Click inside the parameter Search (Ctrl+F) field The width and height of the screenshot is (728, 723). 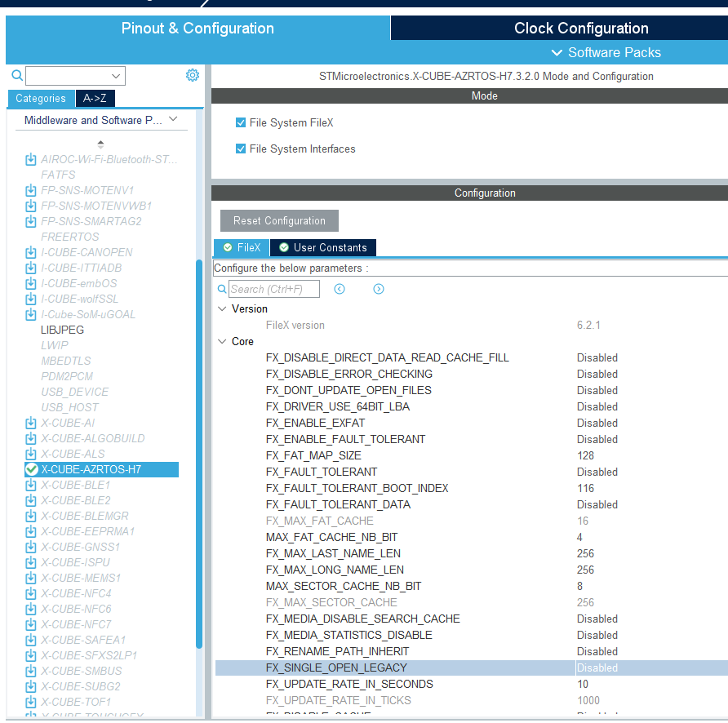point(274,289)
